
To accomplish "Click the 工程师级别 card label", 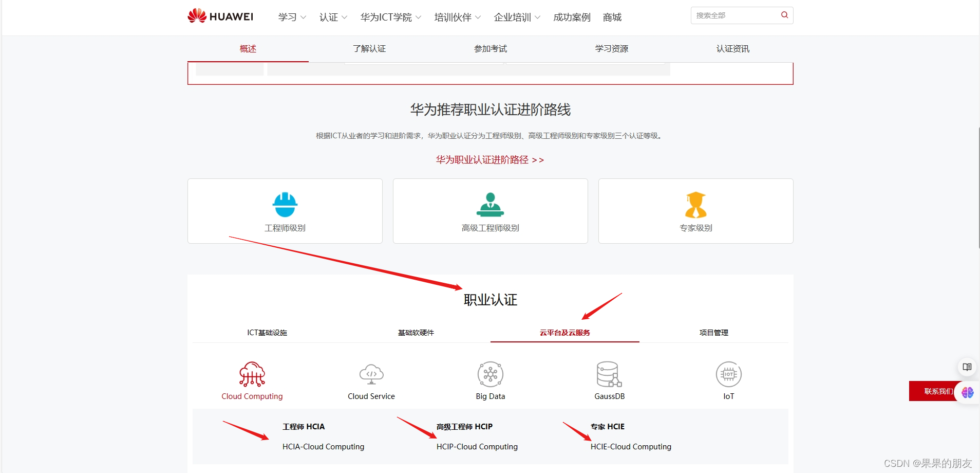I will pos(285,228).
